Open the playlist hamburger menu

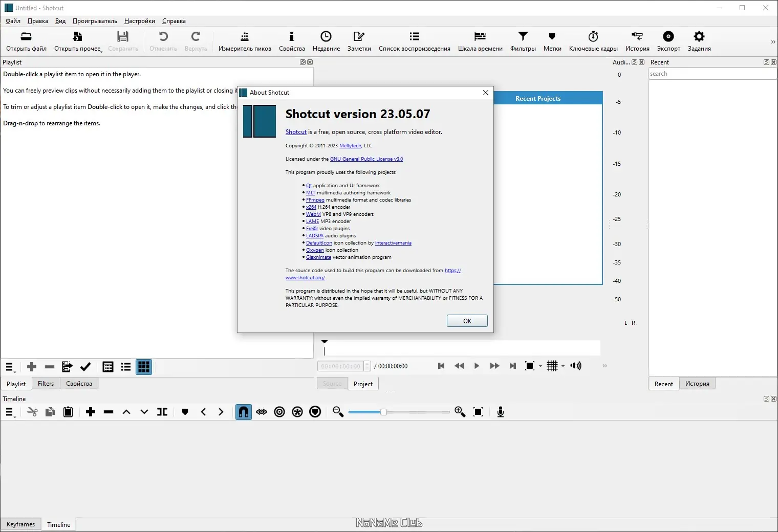10,367
